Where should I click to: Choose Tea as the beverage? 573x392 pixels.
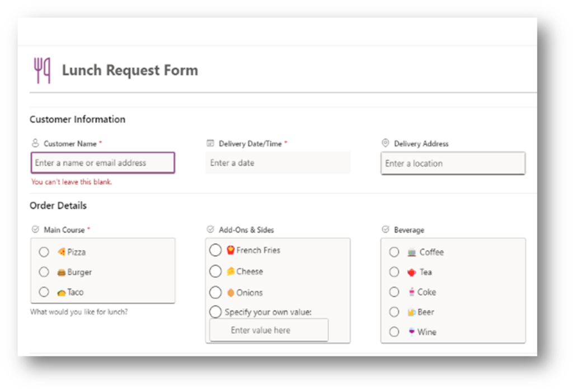point(394,272)
